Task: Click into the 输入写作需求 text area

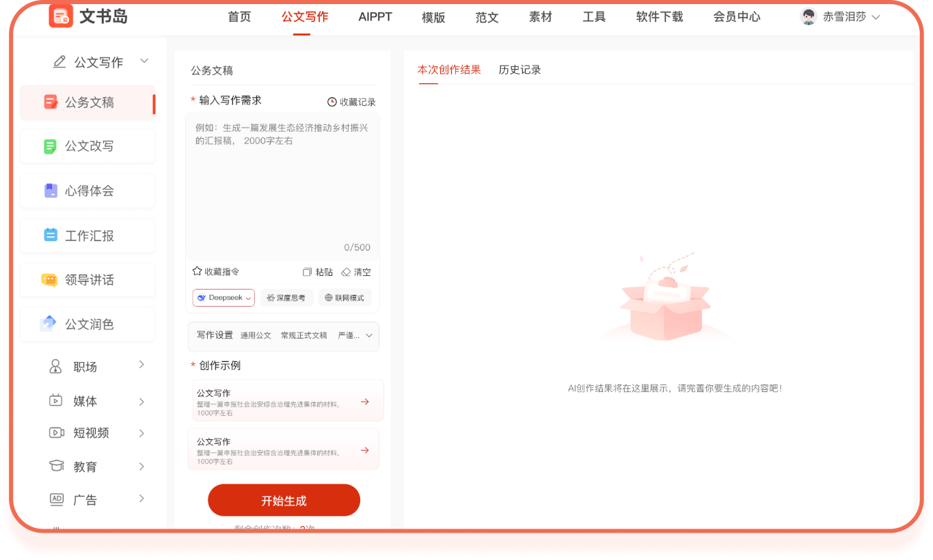Action: click(x=282, y=186)
